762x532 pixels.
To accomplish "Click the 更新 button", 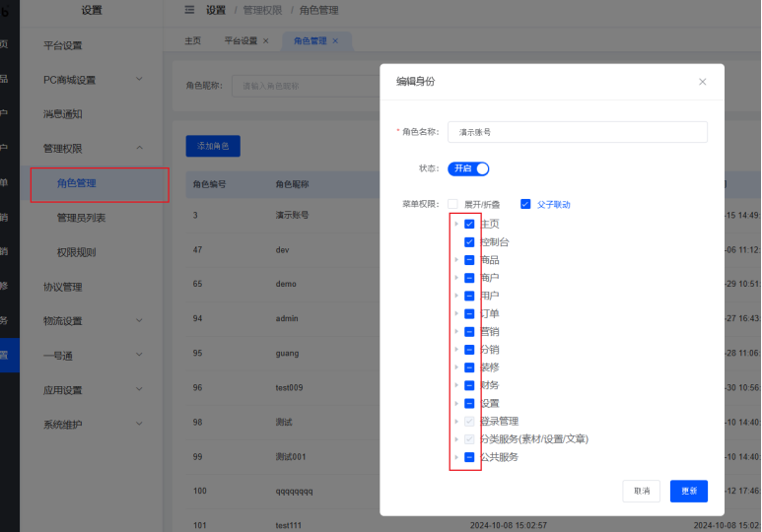I will pos(689,491).
